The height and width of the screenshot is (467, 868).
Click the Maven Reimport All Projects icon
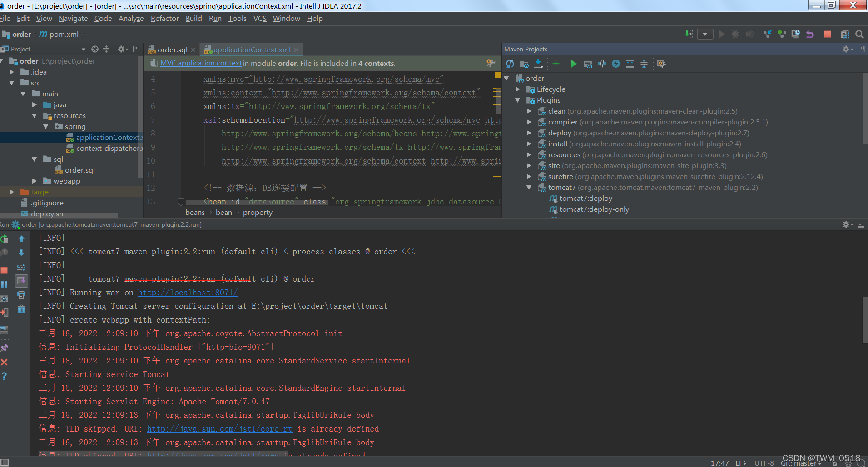point(510,64)
